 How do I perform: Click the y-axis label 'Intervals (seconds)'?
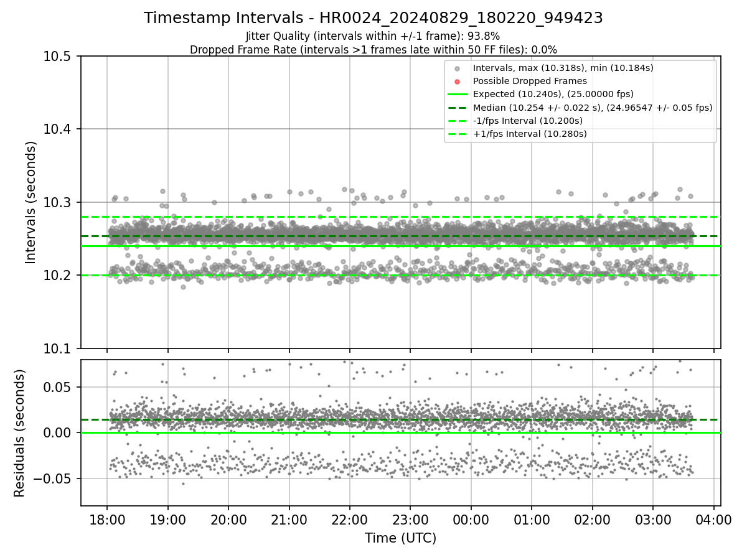(x=31, y=202)
